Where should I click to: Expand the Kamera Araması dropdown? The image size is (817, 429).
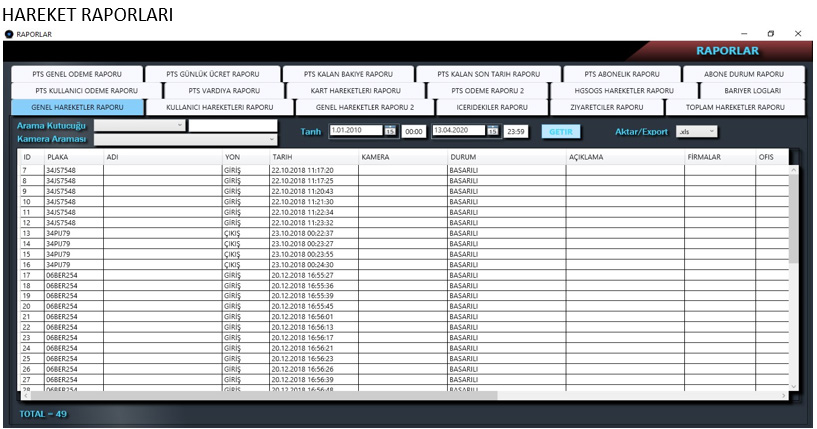click(x=271, y=140)
